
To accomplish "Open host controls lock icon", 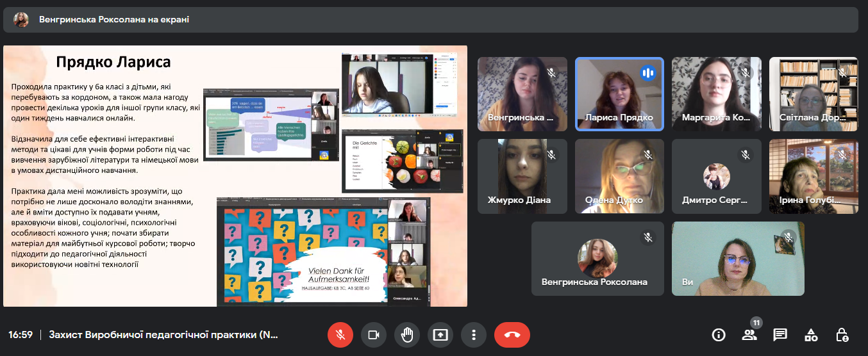I will (x=842, y=334).
